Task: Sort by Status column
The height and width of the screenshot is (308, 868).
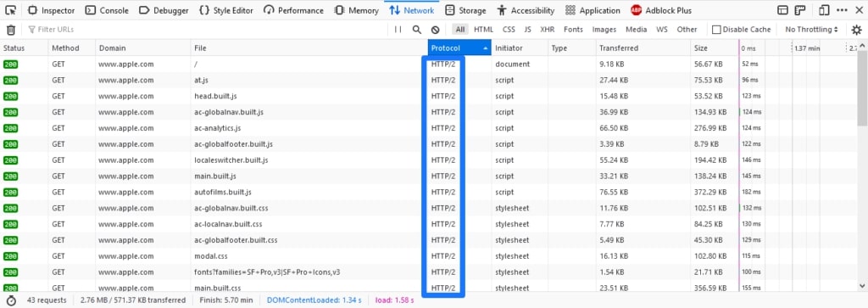Action: pyautogui.click(x=24, y=48)
